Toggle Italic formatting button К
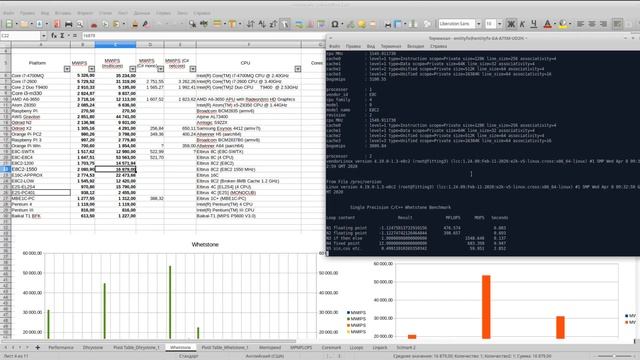Screen dimensions: 640x360 tap(522, 24)
